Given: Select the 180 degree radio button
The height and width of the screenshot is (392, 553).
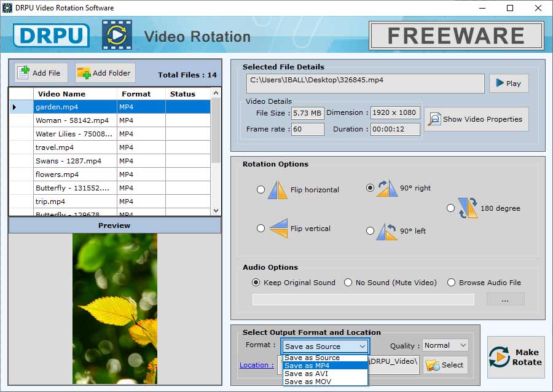Looking at the screenshot, I should [x=450, y=208].
